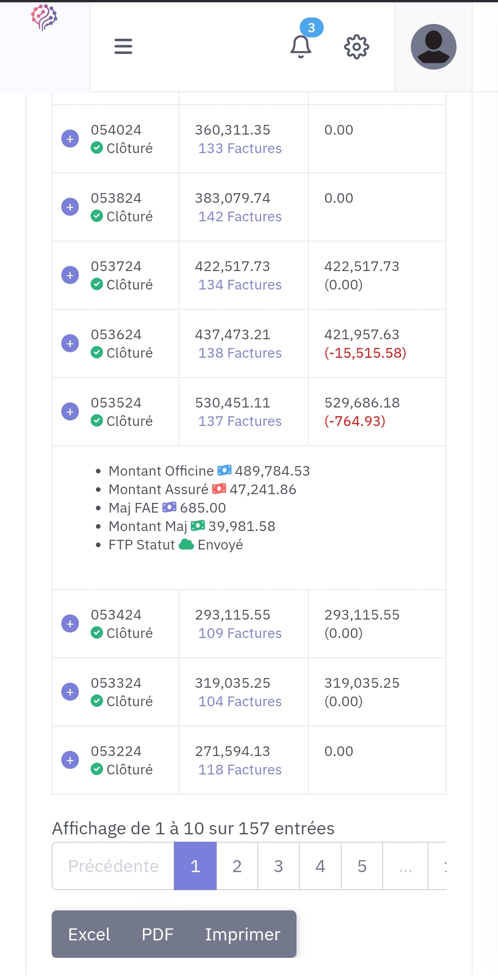Image resolution: width=498 pixels, height=980 pixels.
Task: Click the red Montant Assuré money icon
Action: pyautogui.click(x=219, y=489)
